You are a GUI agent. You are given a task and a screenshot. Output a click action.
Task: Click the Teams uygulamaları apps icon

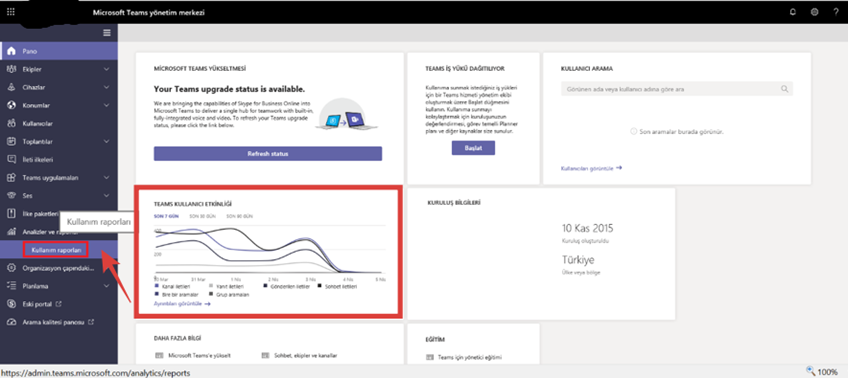pos(11,177)
